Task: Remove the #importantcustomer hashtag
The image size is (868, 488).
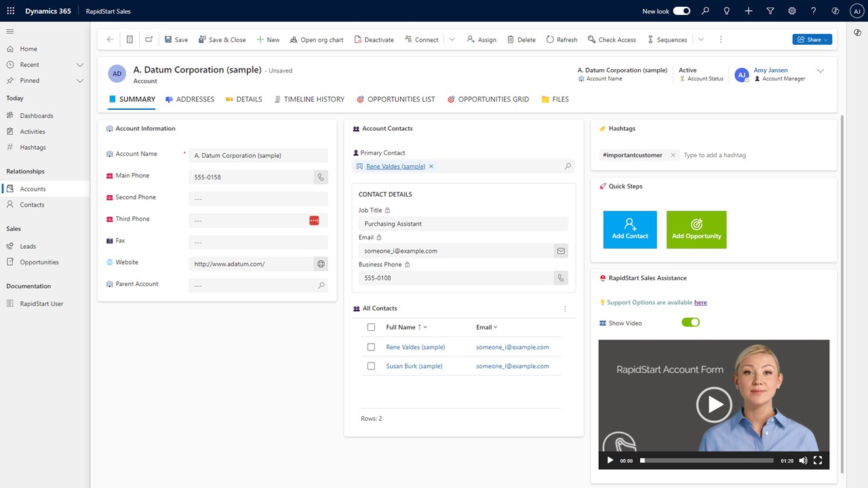Action: [673, 155]
